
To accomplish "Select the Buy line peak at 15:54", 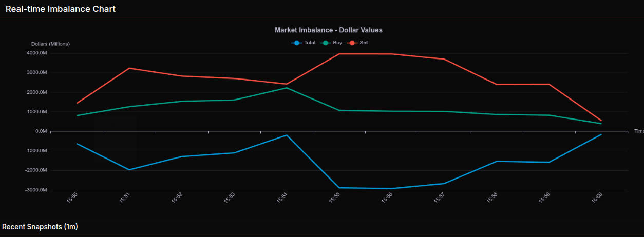I will 287,88.
